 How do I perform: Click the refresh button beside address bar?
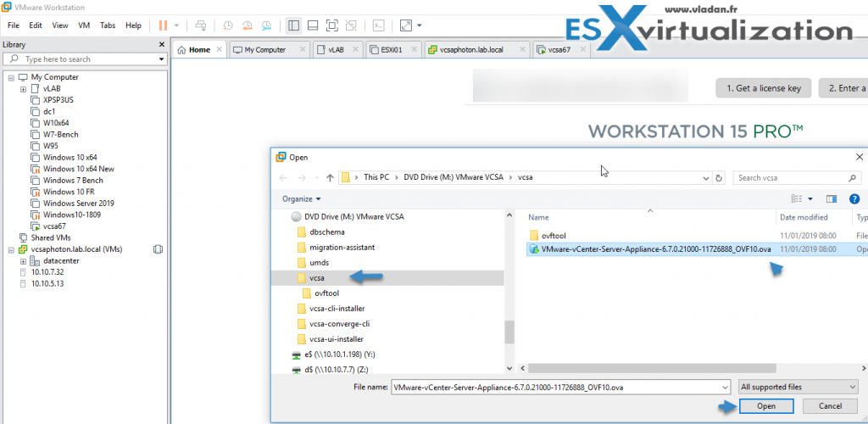click(720, 178)
